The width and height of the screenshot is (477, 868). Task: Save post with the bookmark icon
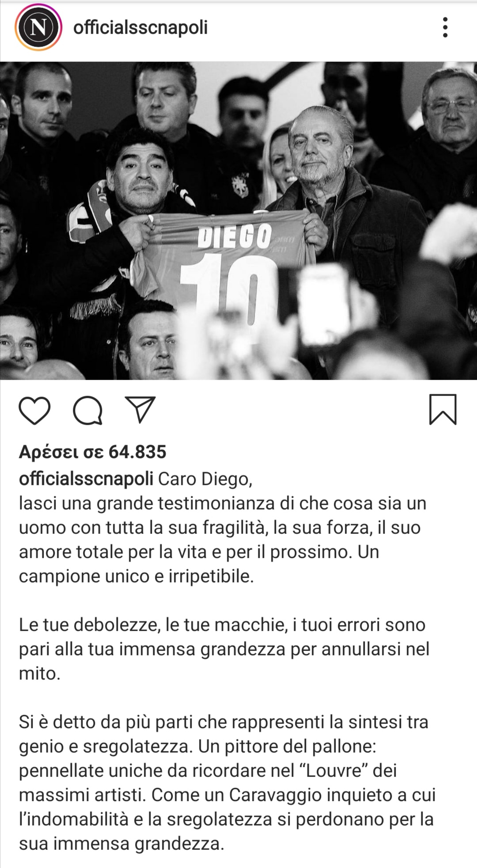click(443, 410)
